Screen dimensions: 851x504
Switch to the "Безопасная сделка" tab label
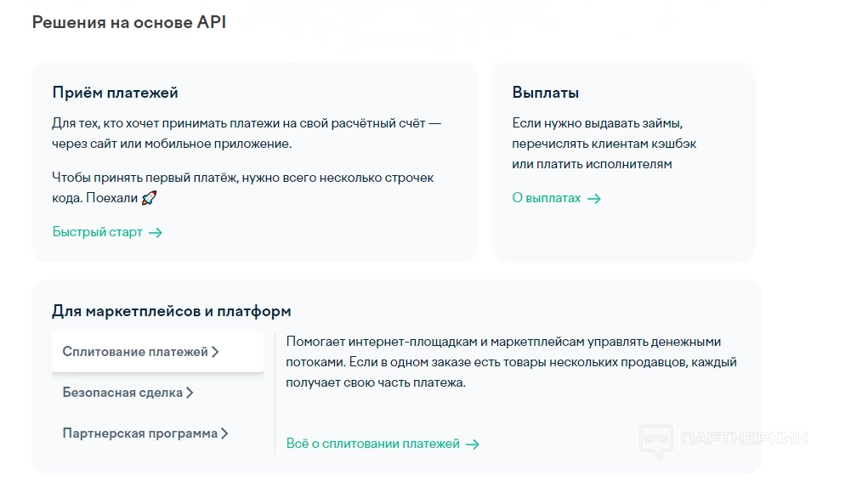(122, 393)
